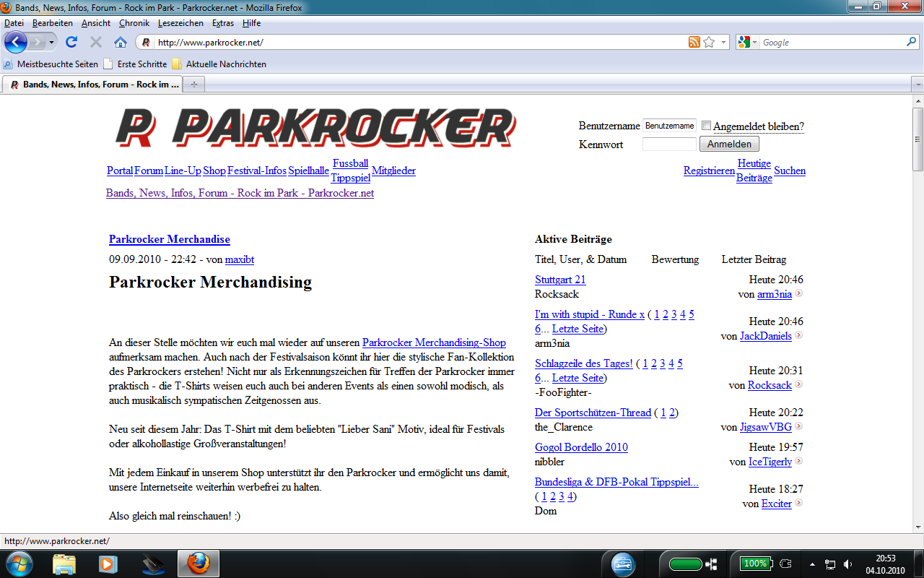
Task: Focus the Google search box
Action: pos(832,43)
